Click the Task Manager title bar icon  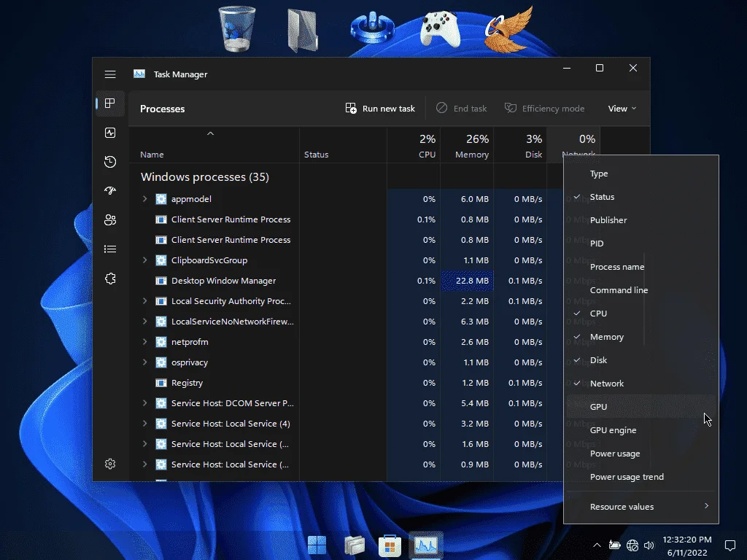[x=139, y=74]
